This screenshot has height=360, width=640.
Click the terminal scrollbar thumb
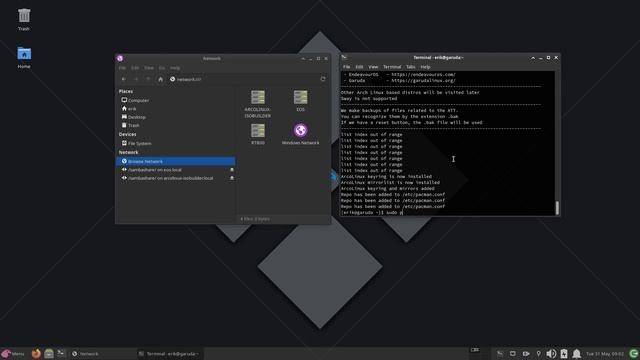click(557, 208)
